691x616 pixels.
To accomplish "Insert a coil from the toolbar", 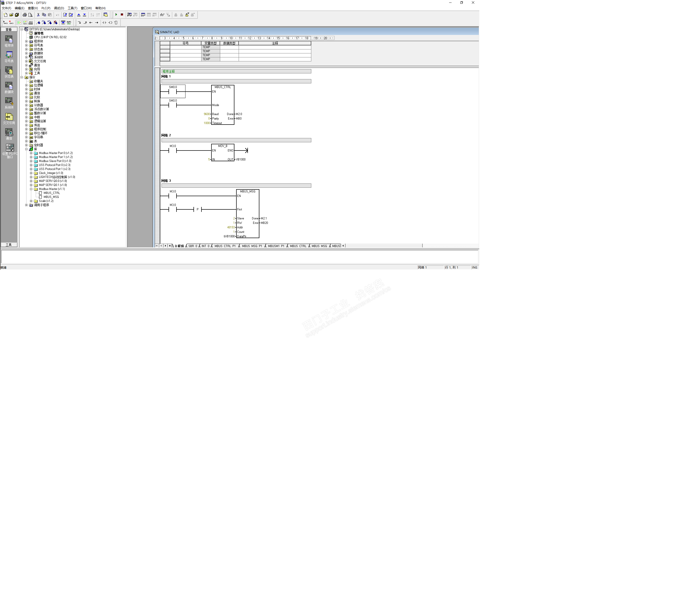I will click(x=110, y=23).
